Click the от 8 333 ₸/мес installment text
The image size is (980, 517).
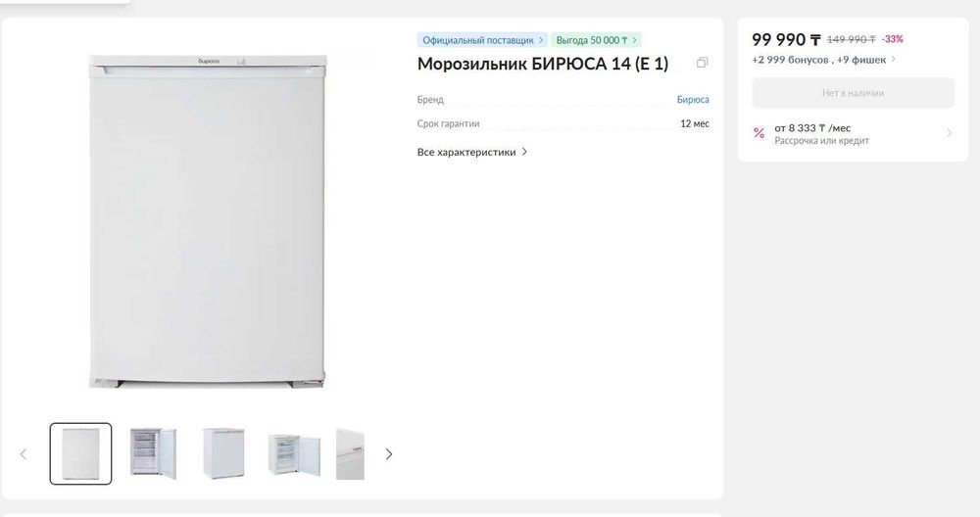pos(812,128)
